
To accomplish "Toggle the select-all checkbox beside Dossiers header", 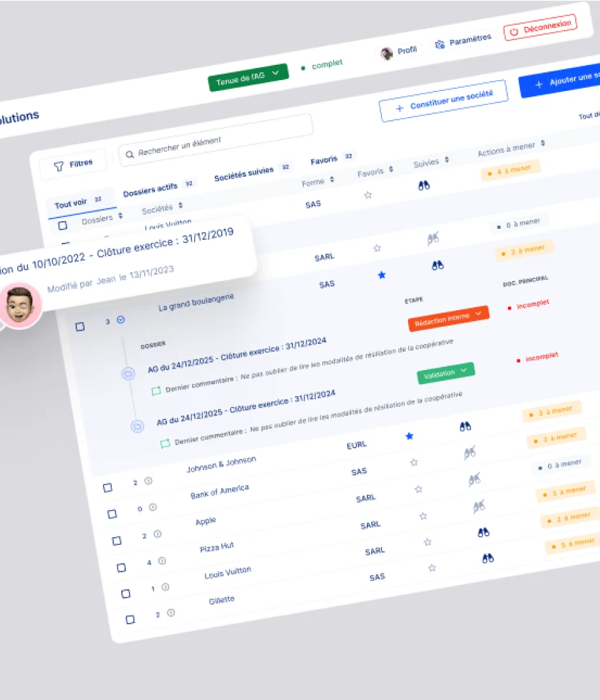I will pyautogui.click(x=63, y=226).
